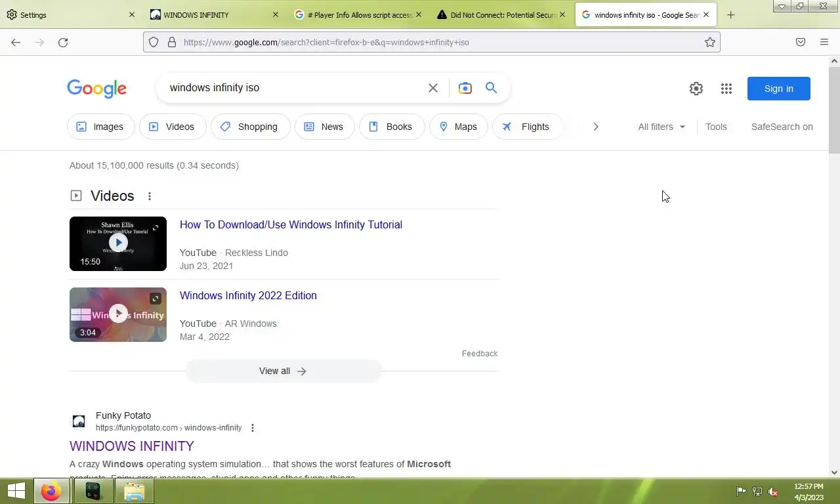Go to Google homepage via logo
Image resolution: width=840 pixels, height=504 pixels.
pos(96,89)
